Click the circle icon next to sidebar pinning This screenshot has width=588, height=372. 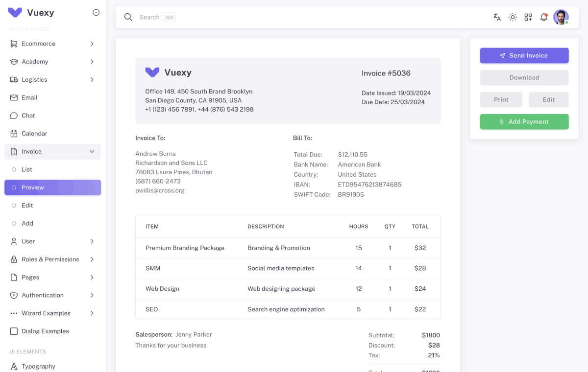click(96, 12)
